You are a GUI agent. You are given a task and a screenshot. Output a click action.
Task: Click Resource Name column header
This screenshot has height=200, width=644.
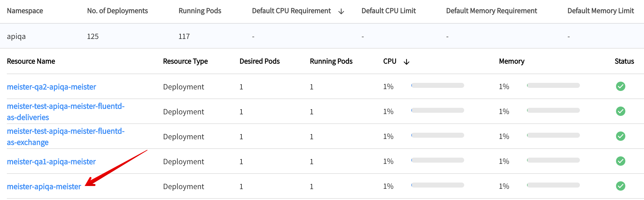[31, 61]
